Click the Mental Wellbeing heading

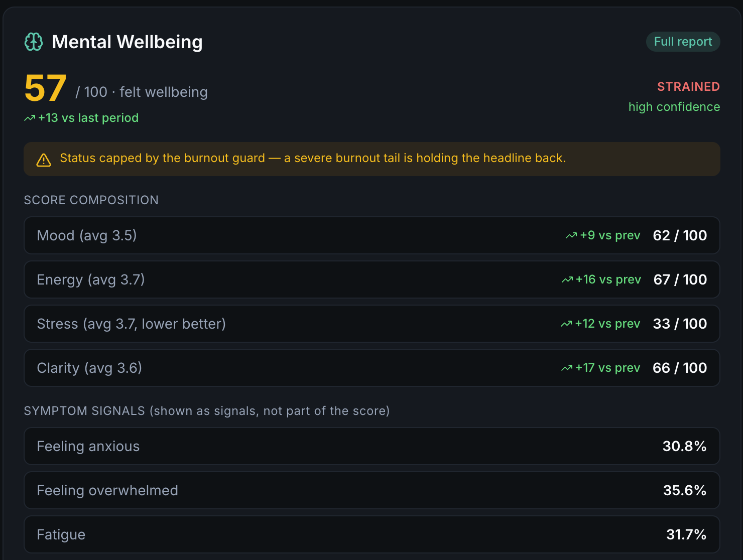click(x=128, y=42)
